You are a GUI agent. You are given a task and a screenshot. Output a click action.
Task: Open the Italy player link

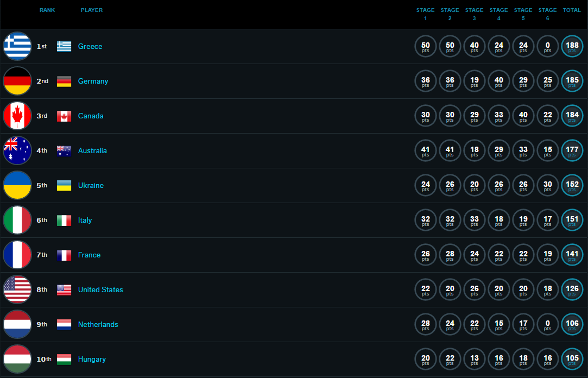tap(85, 220)
